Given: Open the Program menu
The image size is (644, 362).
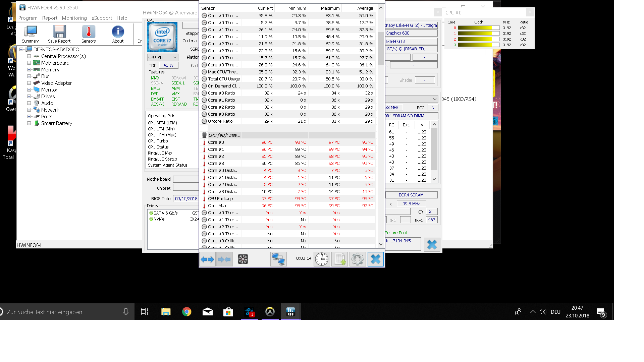Looking at the screenshot, I should click(28, 18).
